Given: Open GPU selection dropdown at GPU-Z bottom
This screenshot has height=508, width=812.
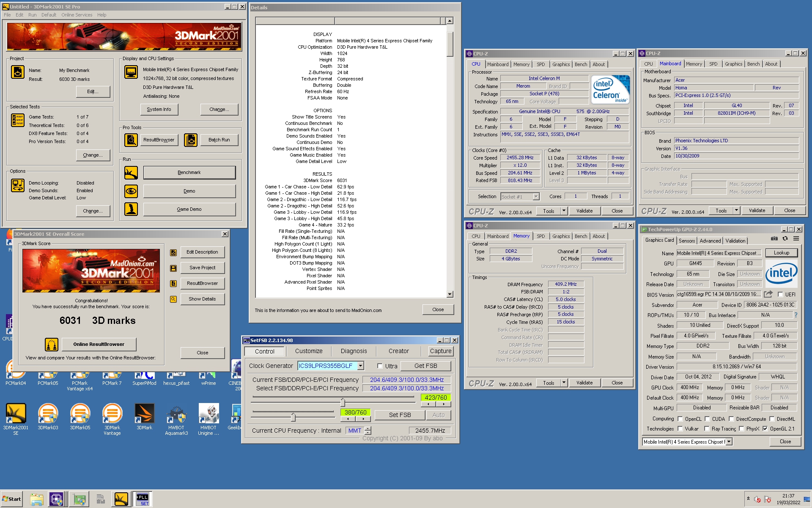Looking at the screenshot, I should pos(729,442).
